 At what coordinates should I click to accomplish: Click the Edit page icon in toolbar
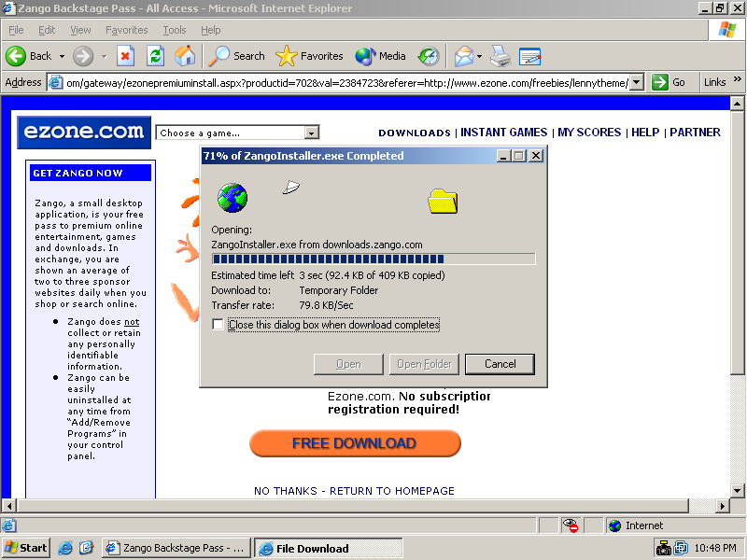pyautogui.click(x=529, y=56)
